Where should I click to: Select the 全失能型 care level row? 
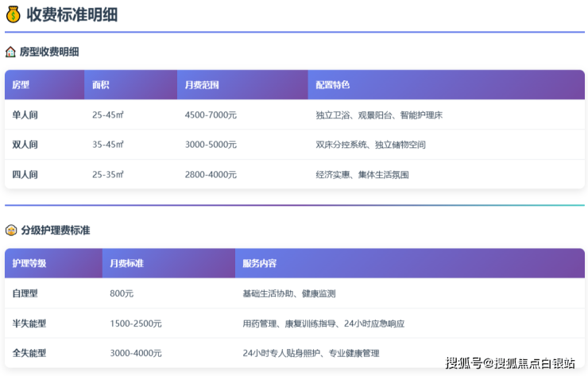(x=29, y=353)
